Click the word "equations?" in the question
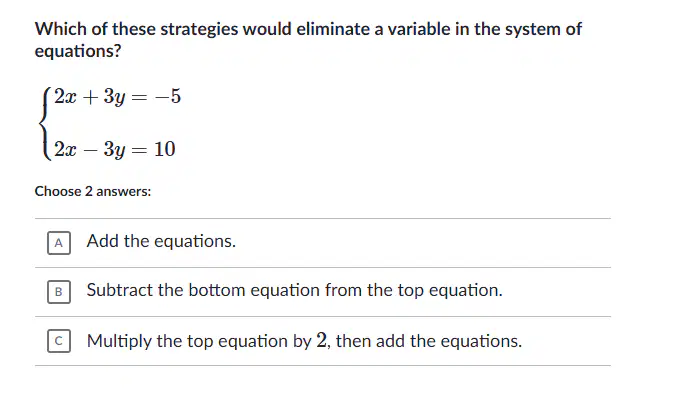 [78, 51]
